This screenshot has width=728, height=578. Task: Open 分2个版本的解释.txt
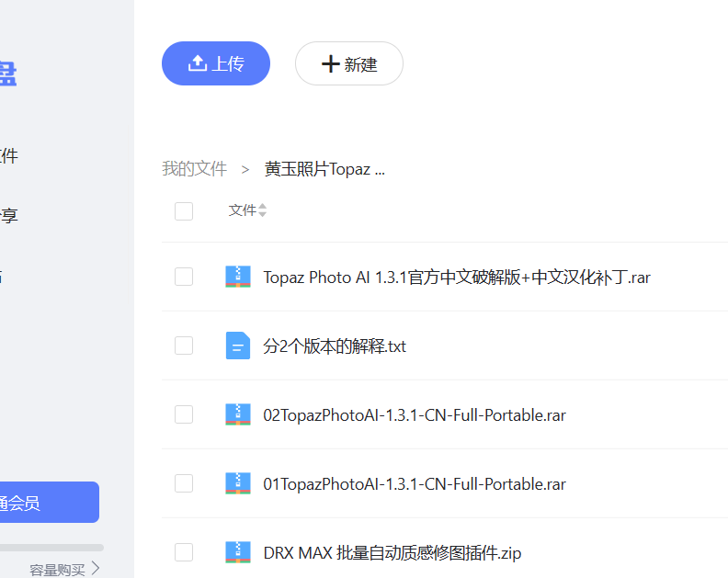335,346
